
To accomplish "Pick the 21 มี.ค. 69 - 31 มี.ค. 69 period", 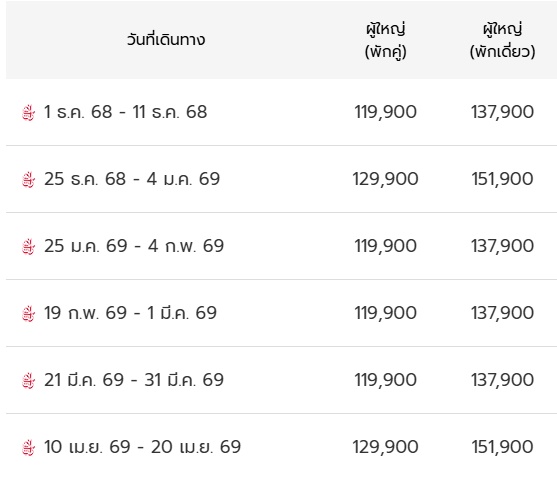I will [x=134, y=380].
